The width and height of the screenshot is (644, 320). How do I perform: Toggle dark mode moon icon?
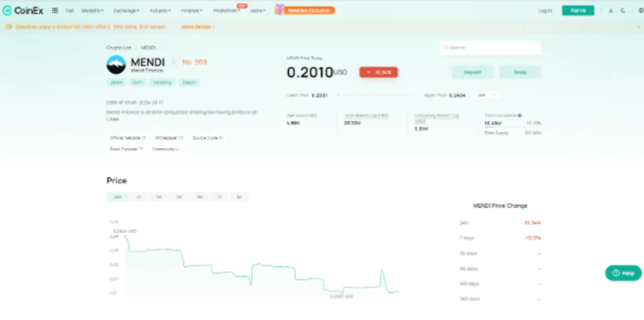[623, 11]
